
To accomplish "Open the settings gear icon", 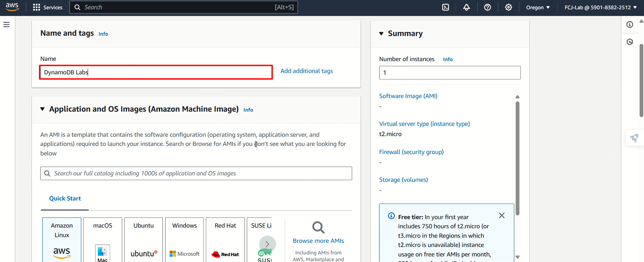I will click(x=508, y=7).
